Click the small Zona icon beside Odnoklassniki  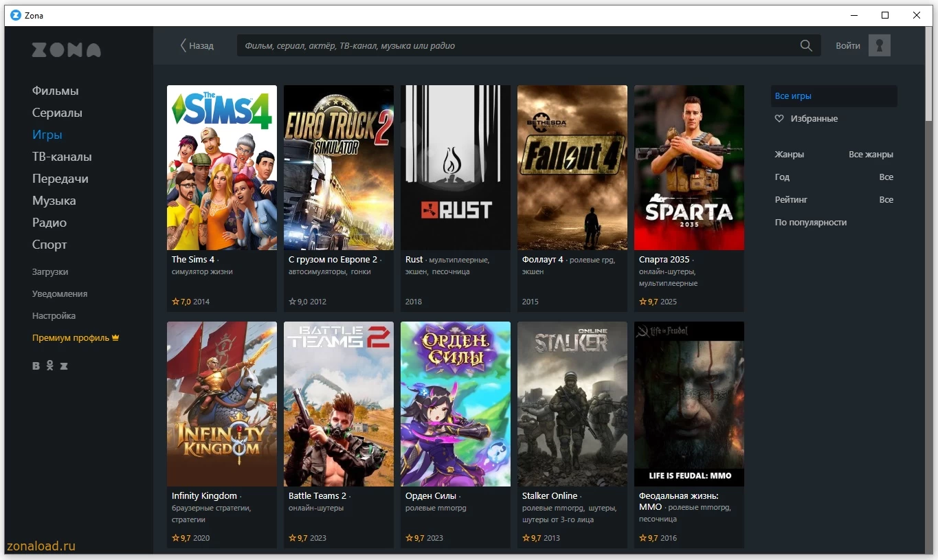[x=64, y=366]
